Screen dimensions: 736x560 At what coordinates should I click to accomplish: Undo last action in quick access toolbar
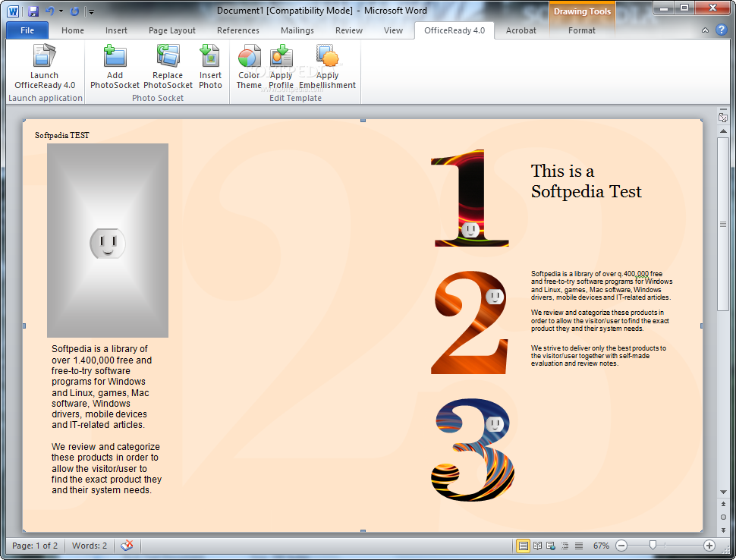click(x=49, y=11)
